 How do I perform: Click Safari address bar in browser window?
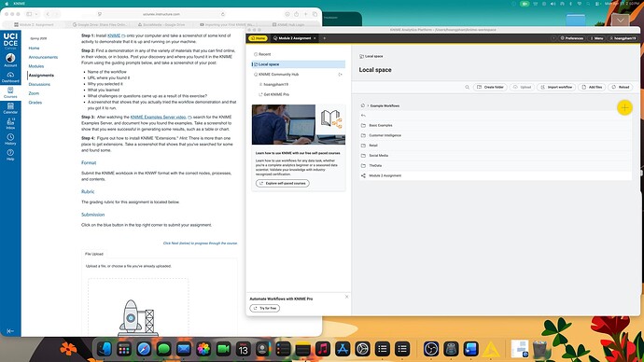tap(161, 14)
